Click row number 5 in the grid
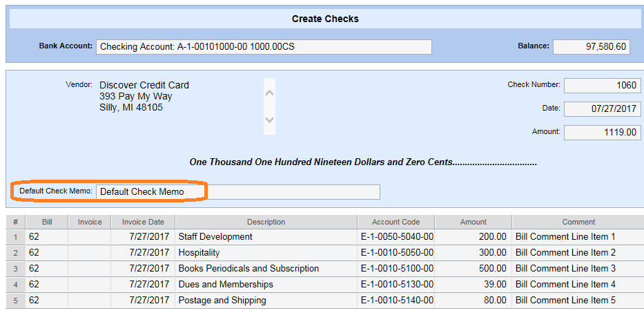 coord(14,301)
